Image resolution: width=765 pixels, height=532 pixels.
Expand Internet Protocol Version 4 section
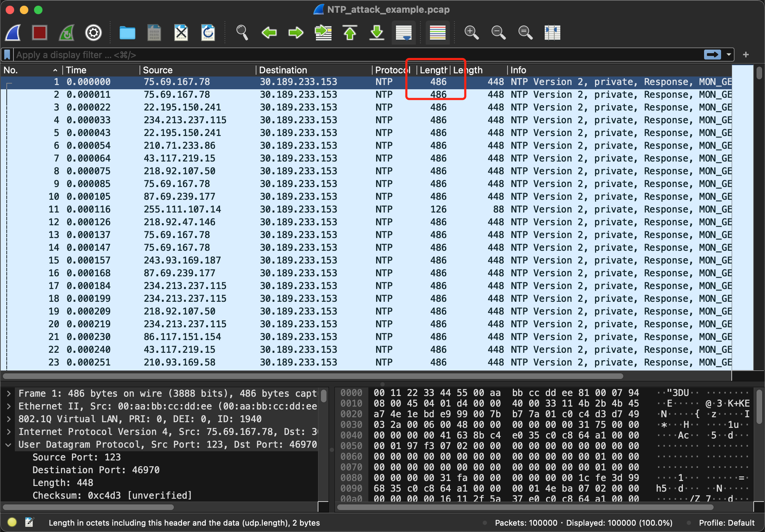pos(8,432)
